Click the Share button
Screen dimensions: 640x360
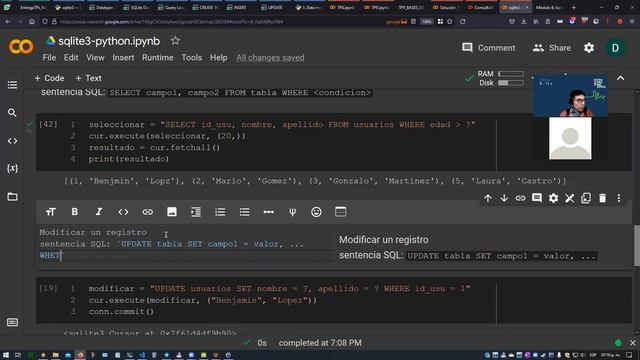(552, 48)
